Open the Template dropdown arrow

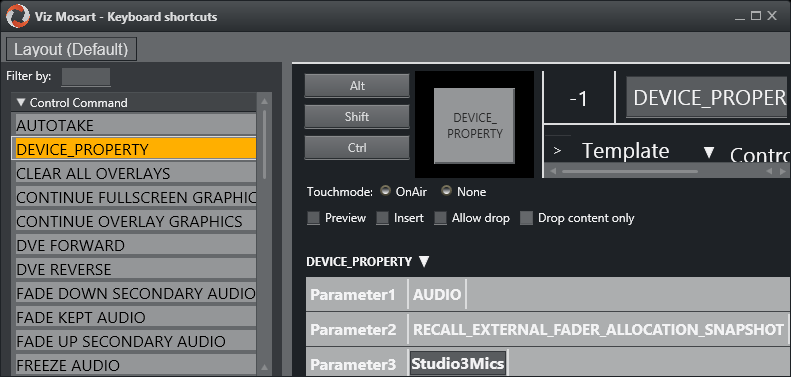click(709, 151)
